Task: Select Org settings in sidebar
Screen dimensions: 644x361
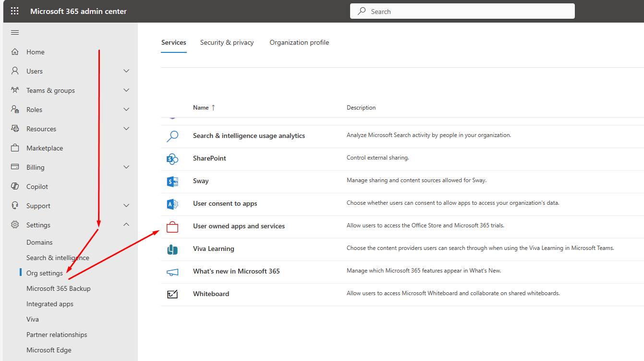Action: click(x=45, y=273)
